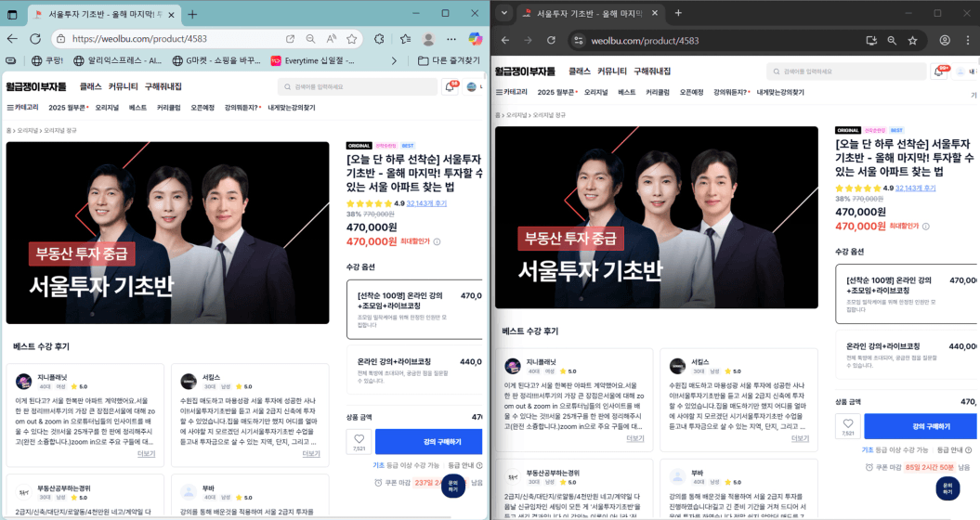
Task: Open Edge browser extensions puzzle icon
Action: pos(379,39)
